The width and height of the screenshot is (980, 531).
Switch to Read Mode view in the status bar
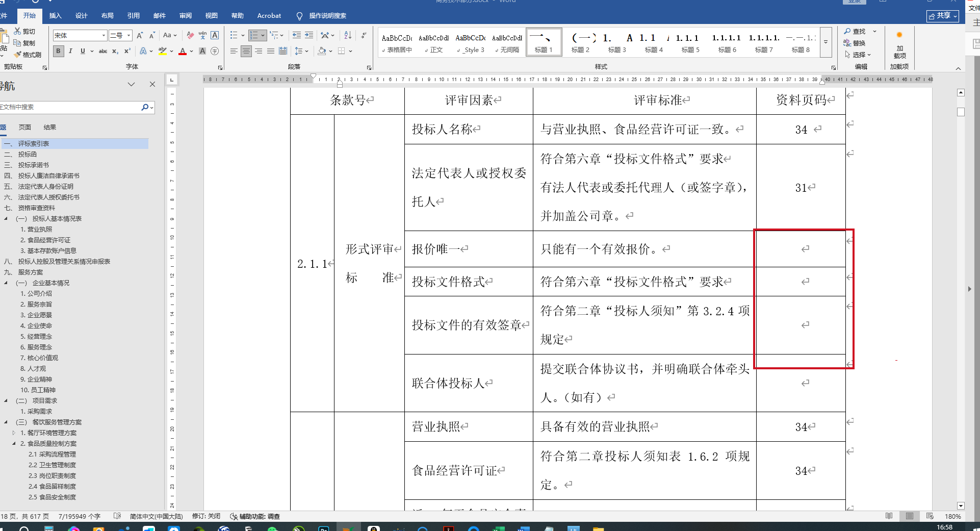(889, 516)
